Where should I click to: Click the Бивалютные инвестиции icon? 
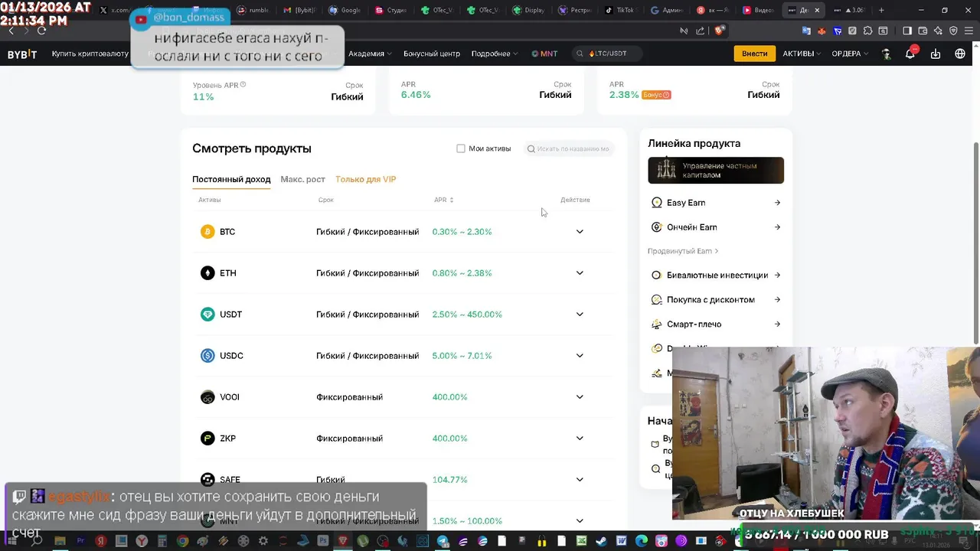[656, 275]
